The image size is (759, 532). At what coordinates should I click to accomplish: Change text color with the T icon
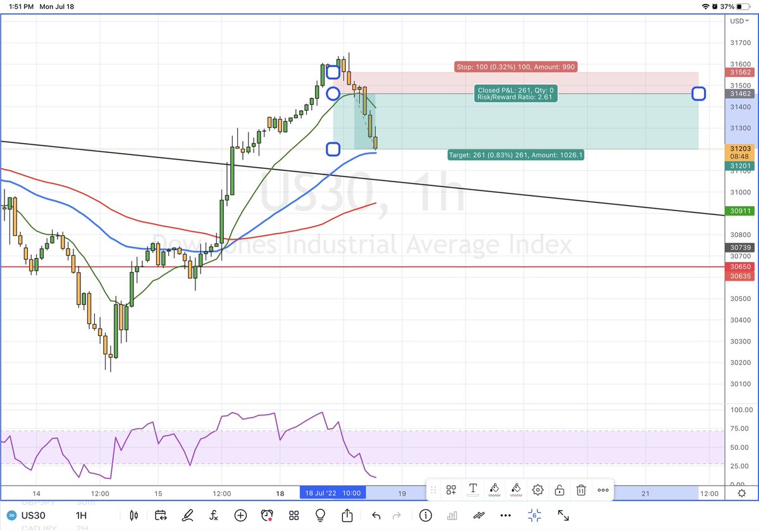pyautogui.click(x=472, y=490)
